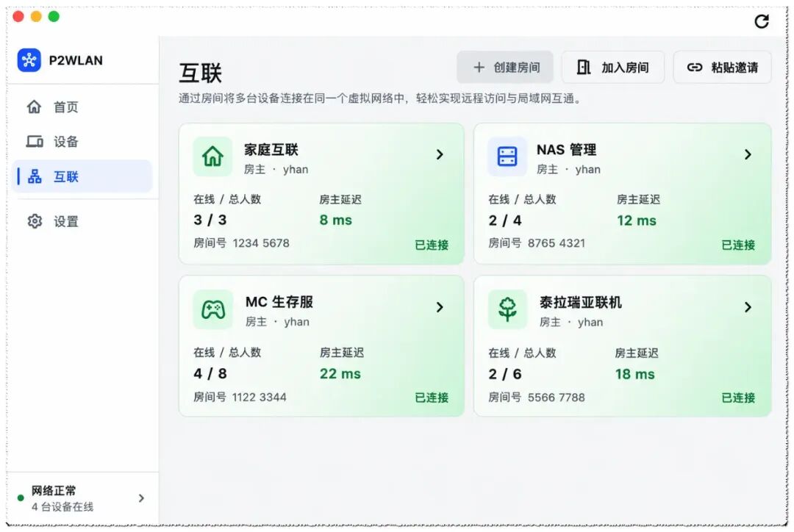Click the 4 / 8 online count
The width and height of the screenshot is (794, 532).
click(x=210, y=374)
